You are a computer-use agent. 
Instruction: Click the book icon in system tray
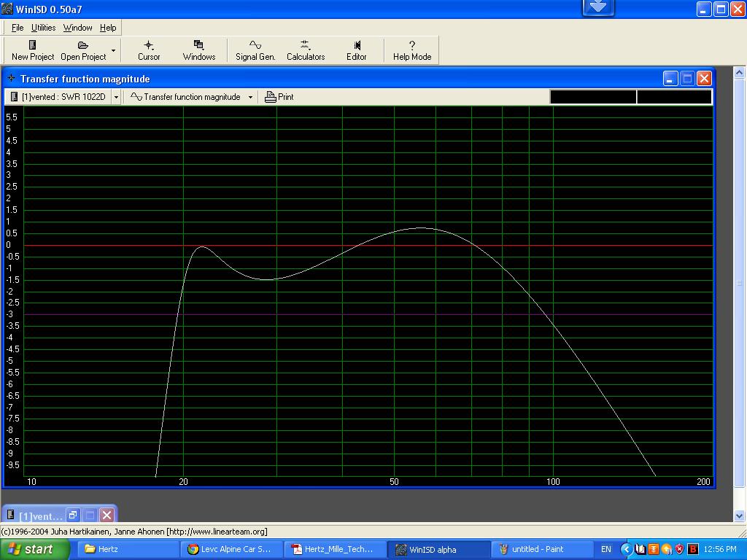(x=640, y=550)
